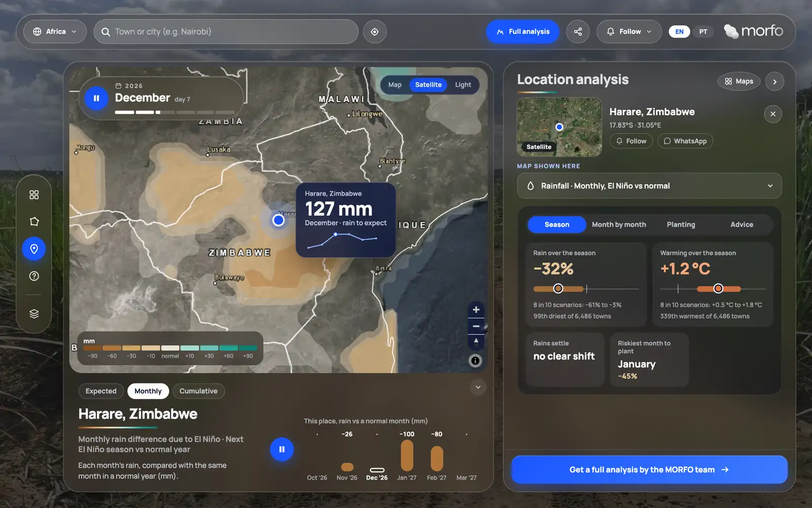Reset map north compass arrow
The height and width of the screenshot is (508, 812).
click(476, 341)
